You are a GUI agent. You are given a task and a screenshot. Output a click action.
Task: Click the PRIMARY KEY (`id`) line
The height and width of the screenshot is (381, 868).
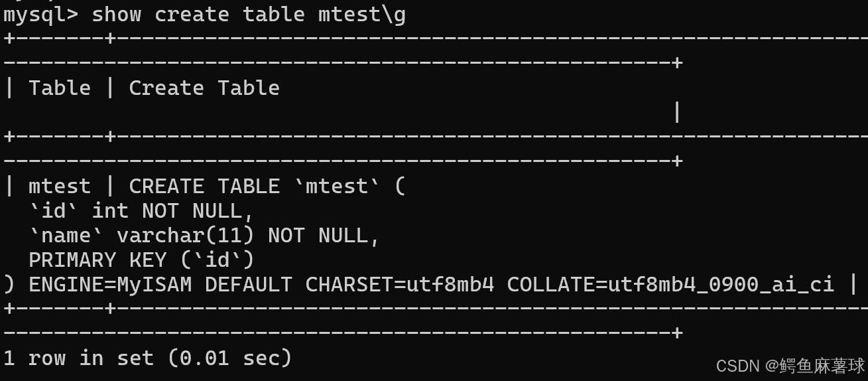click(x=141, y=260)
